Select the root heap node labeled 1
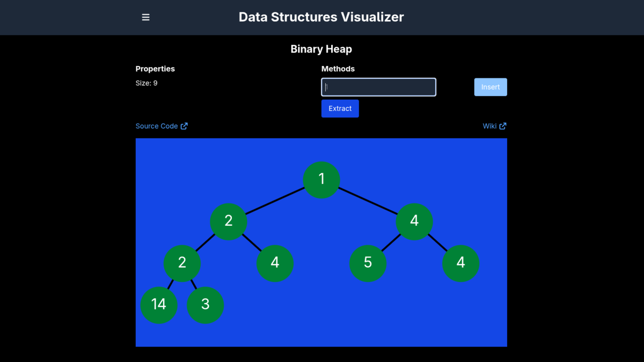 pyautogui.click(x=321, y=179)
